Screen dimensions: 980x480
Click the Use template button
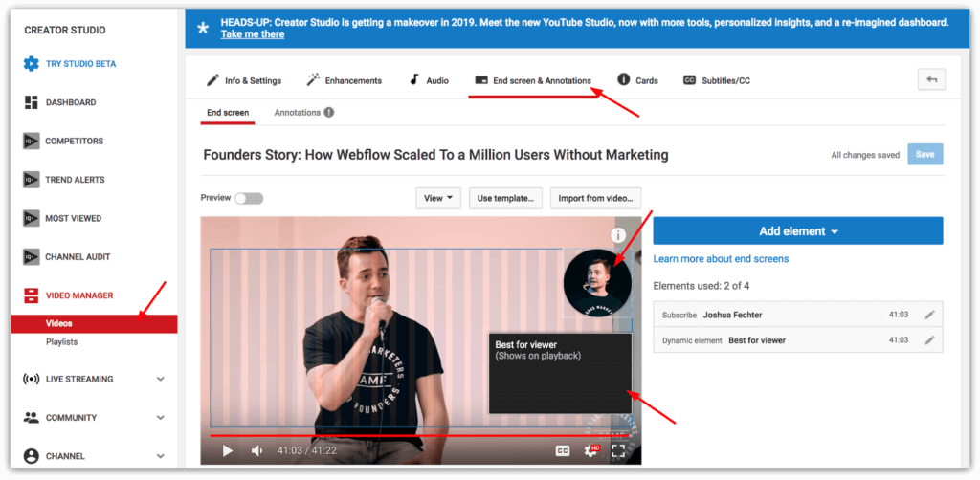505,198
